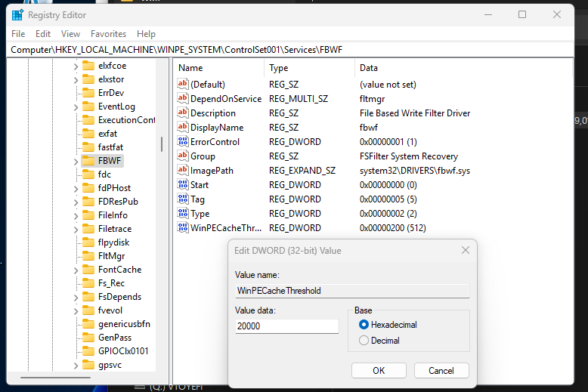Click the DisplayName string value icon
This screenshot has width=588, height=392.
183,127
